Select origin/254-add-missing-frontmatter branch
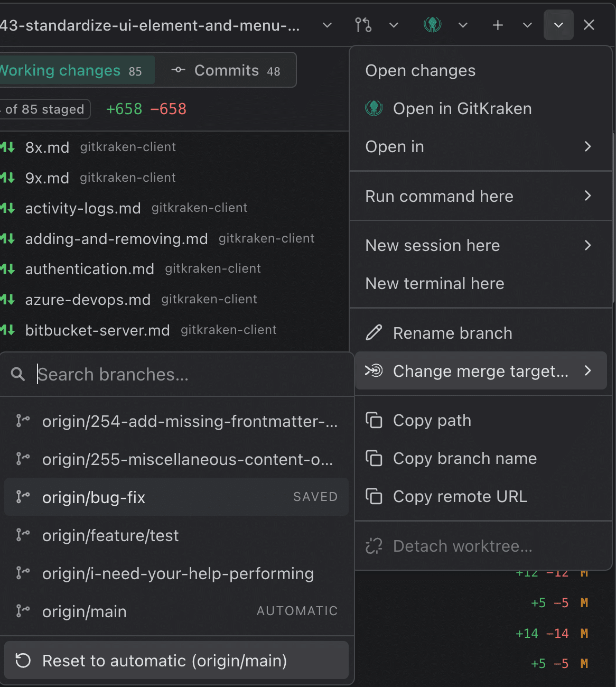616x687 pixels. tap(176, 421)
